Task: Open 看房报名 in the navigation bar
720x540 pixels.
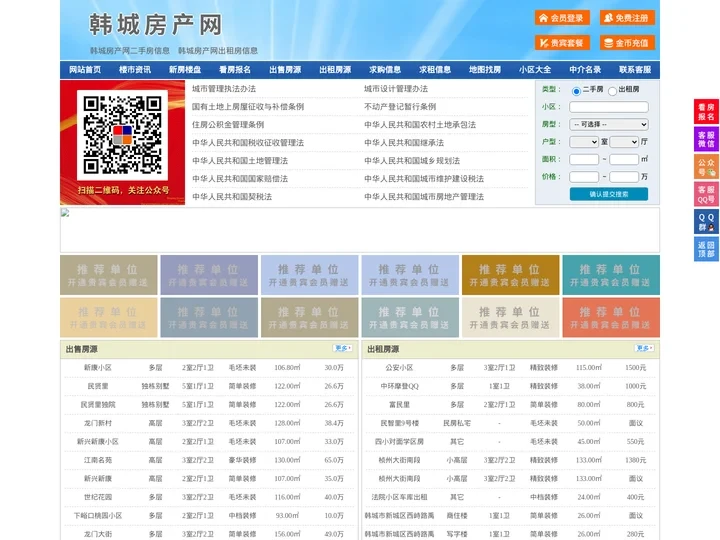Action: click(x=235, y=70)
